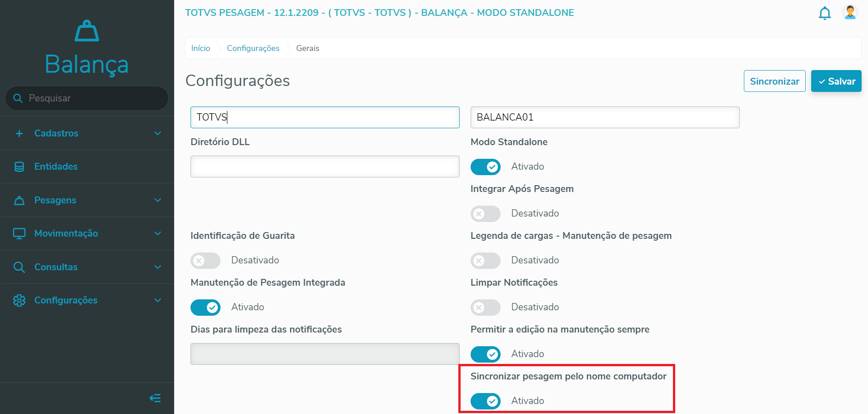The height and width of the screenshot is (414, 868).
Task: Click the field containing BALANCA01
Action: pos(605,117)
